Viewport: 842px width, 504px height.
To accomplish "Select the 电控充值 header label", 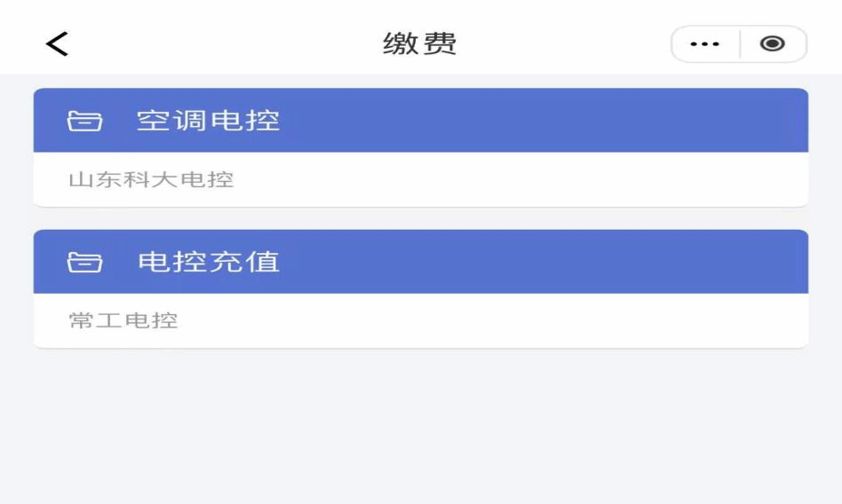I will (209, 262).
